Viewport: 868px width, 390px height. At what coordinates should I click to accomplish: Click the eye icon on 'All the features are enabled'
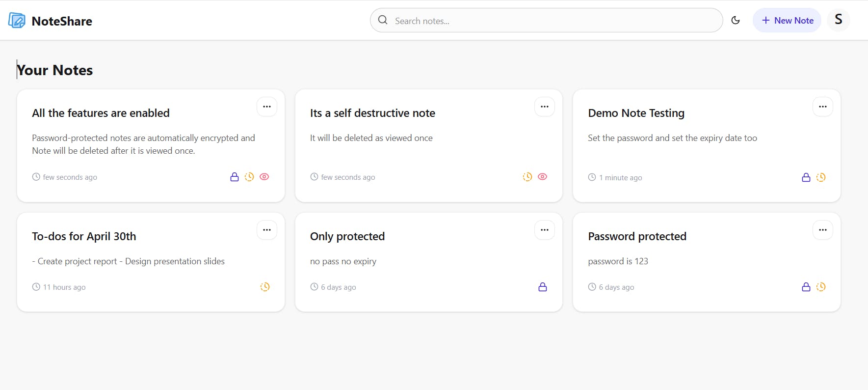(x=264, y=177)
